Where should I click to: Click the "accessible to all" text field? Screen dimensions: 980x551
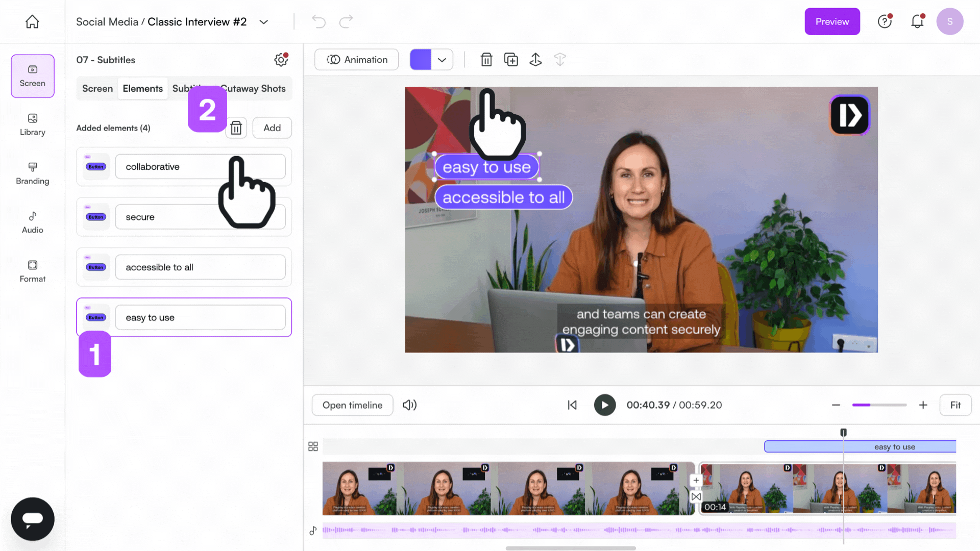tap(200, 267)
